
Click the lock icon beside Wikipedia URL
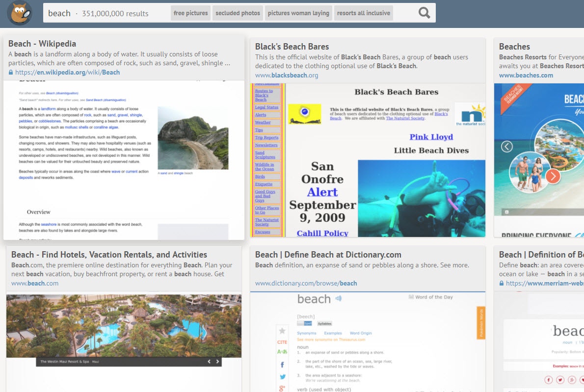(11, 72)
